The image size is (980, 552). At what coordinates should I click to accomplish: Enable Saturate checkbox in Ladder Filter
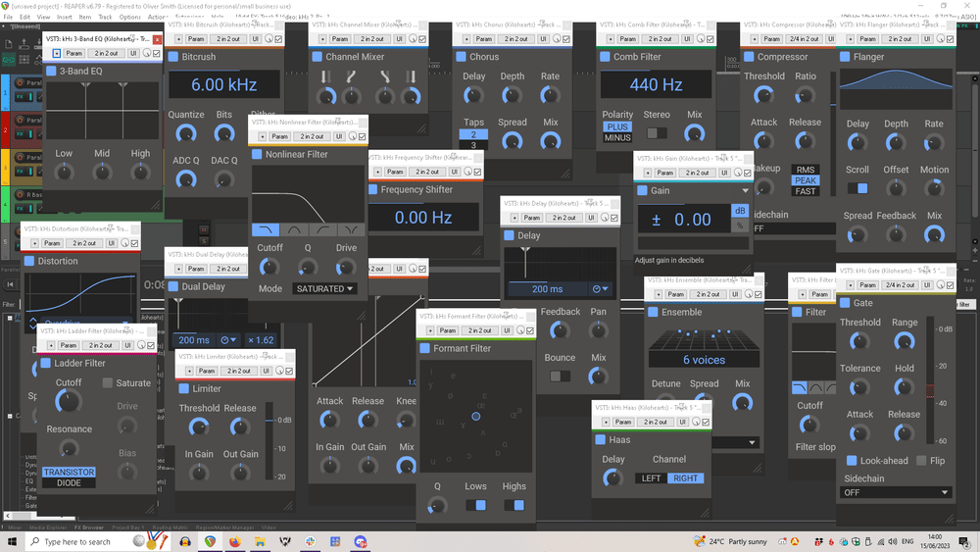pyautogui.click(x=108, y=382)
